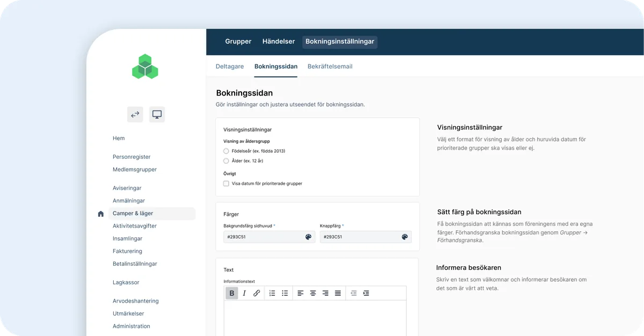Screen dimensions: 644x336
Task: Enable Visa datum för prioriterade grupper checkbox
Action: pyautogui.click(x=226, y=184)
